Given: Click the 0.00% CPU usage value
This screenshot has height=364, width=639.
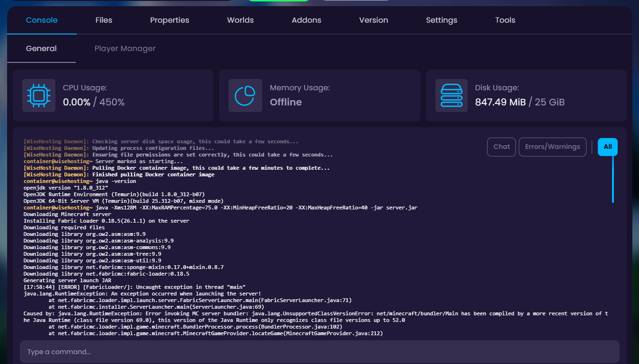Looking at the screenshot, I should [77, 102].
